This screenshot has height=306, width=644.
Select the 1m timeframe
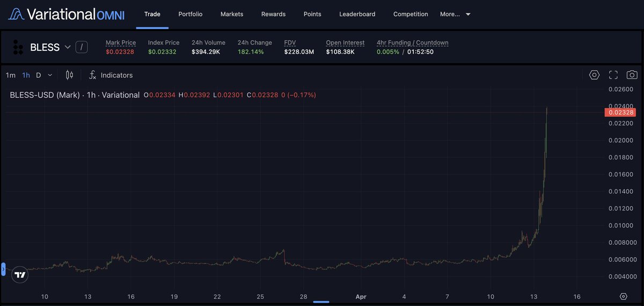11,75
